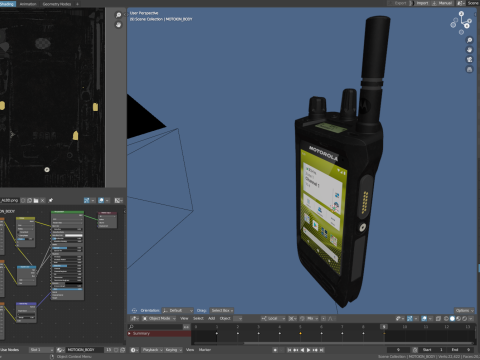Image resolution: width=480 pixels, height=360 pixels.
Task: Click the Y axis on the navigation gizmo
Action: pyautogui.click(x=469, y=21)
